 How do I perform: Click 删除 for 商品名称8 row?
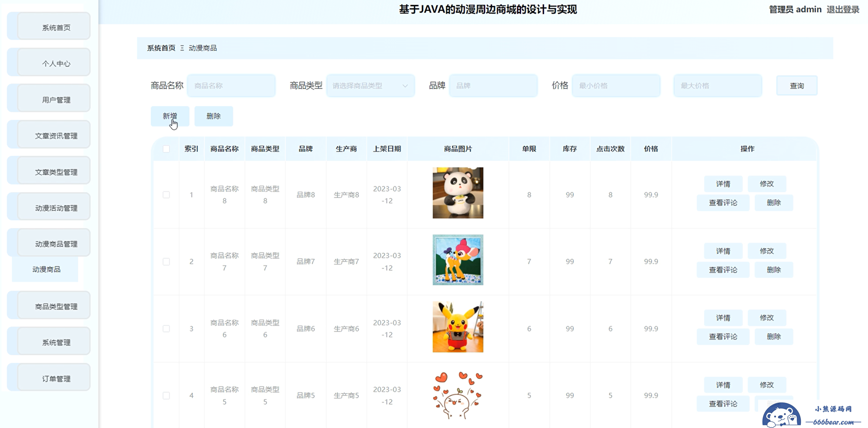[774, 203]
